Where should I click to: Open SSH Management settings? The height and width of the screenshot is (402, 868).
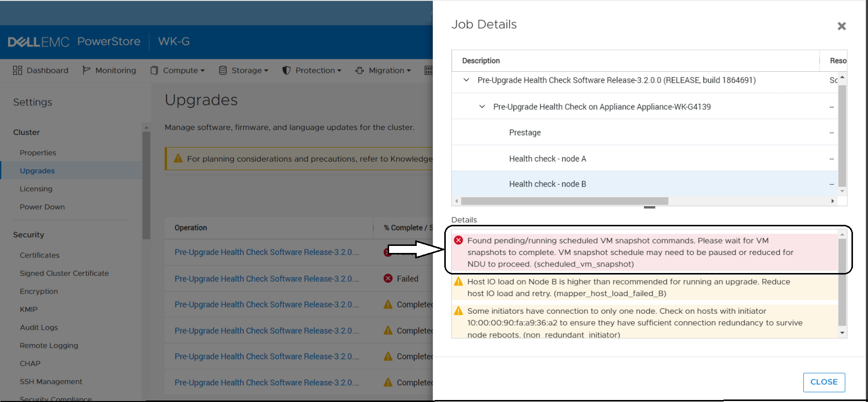[51, 381]
